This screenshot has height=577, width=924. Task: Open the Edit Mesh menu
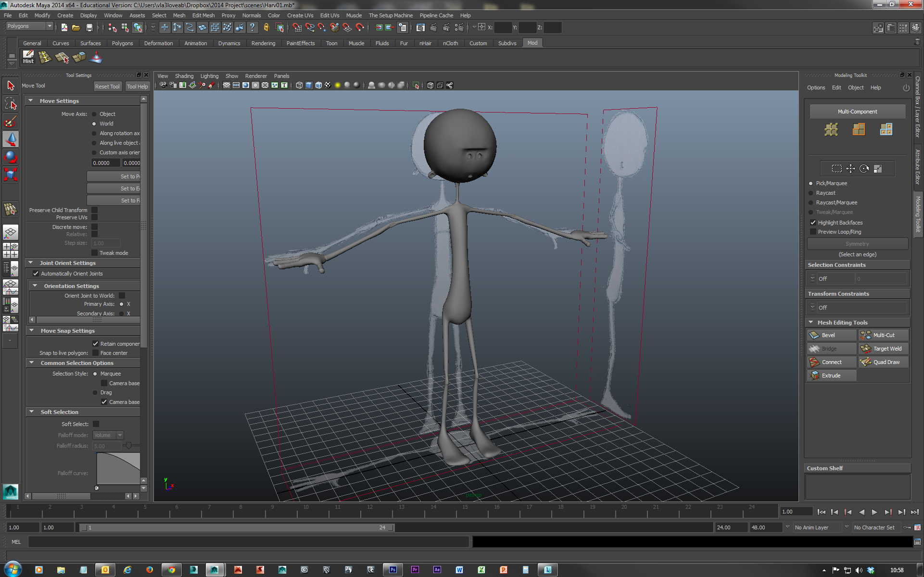(203, 15)
